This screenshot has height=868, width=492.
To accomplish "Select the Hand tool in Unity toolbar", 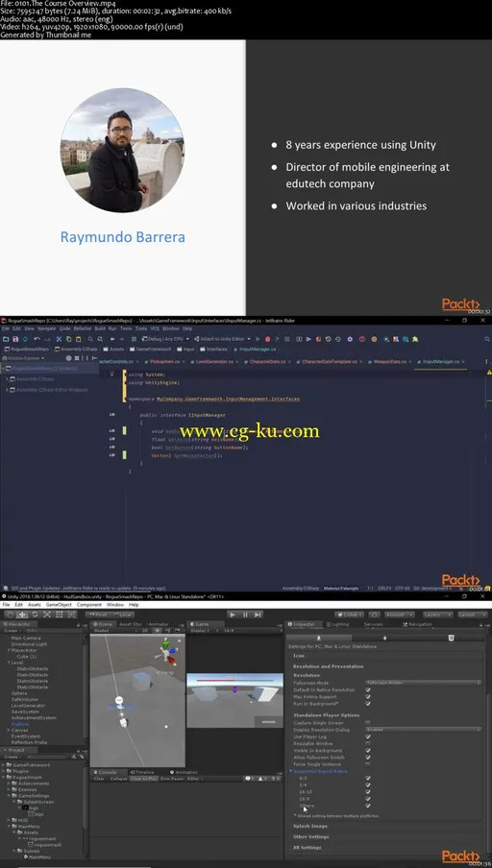I will [x=10, y=615].
